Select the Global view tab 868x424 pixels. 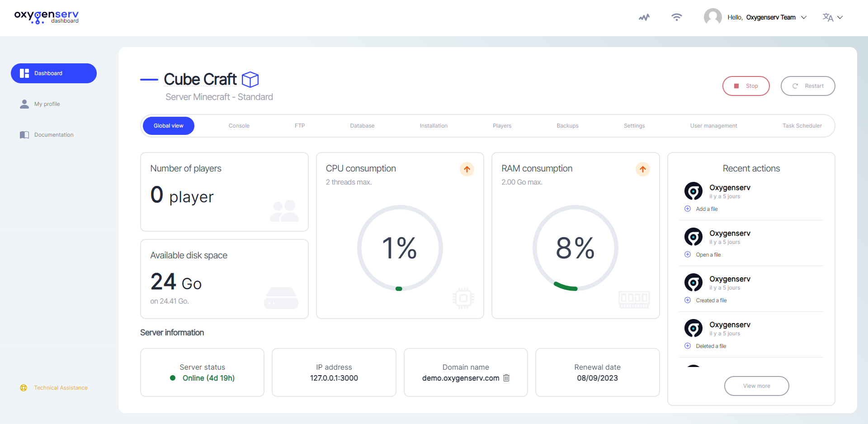(169, 126)
